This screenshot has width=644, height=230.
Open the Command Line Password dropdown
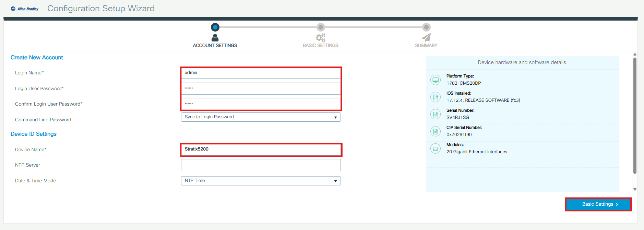tap(261, 117)
